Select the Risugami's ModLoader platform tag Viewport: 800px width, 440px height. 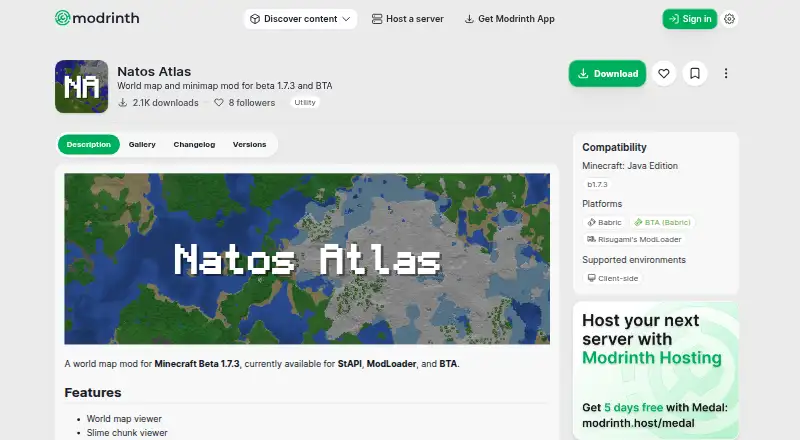[x=634, y=239]
